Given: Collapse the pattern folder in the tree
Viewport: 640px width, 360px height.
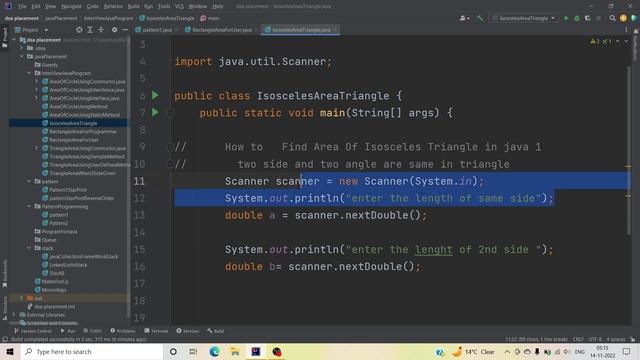Looking at the screenshot, I should 30,181.
